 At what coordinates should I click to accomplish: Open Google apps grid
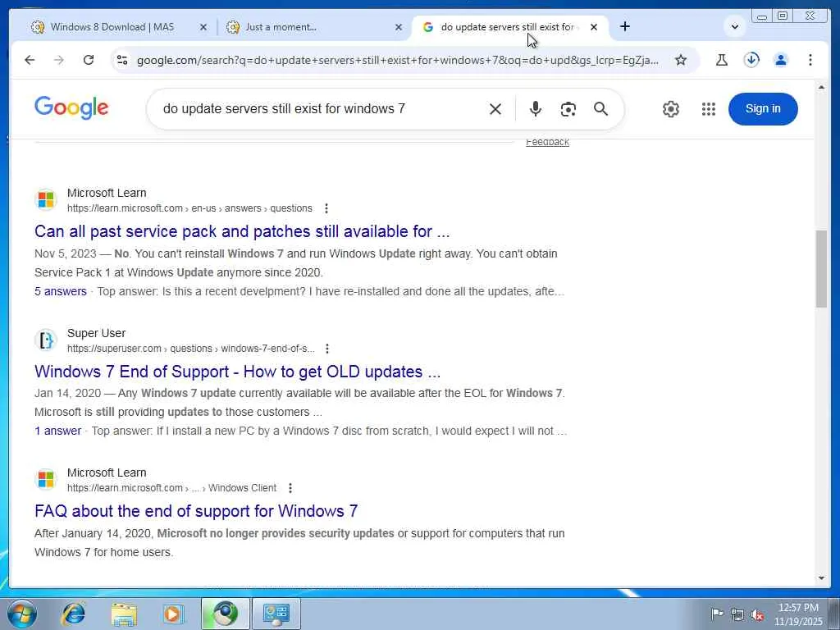tap(708, 109)
